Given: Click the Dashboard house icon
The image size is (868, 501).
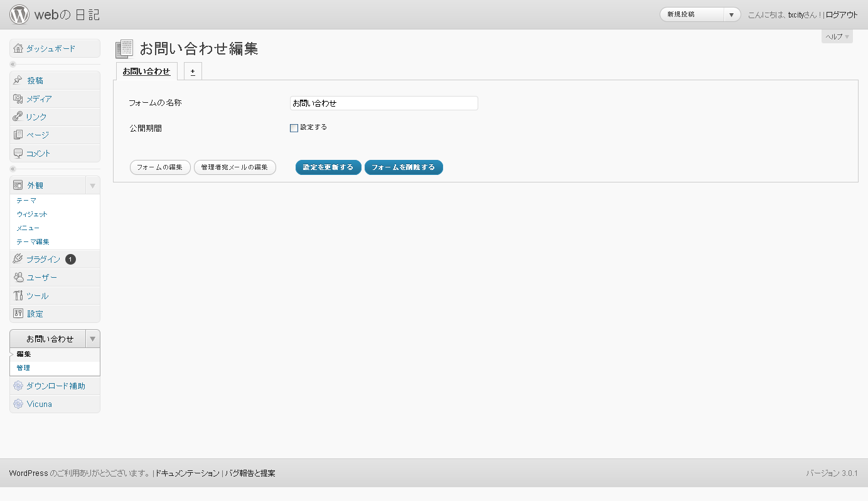Looking at the screenshot, I should 18,49.
